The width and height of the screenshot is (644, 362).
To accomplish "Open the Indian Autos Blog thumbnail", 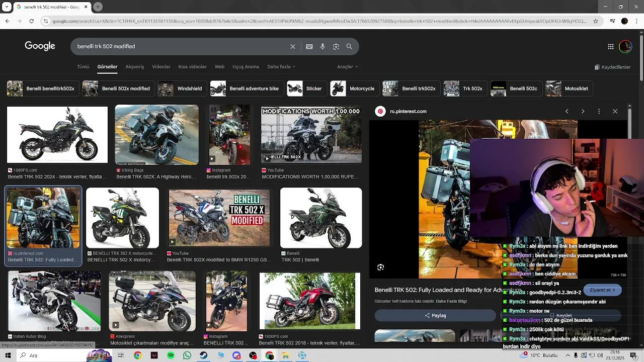I will [x=54, y=301].
